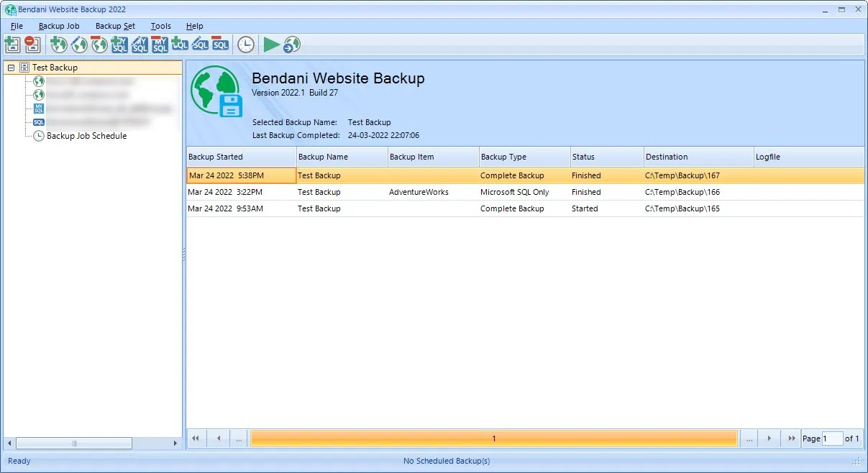This screenshot has height=473, width=868.
Task: Click the add MySQL database icon
Action: click(x=119, y=45)
